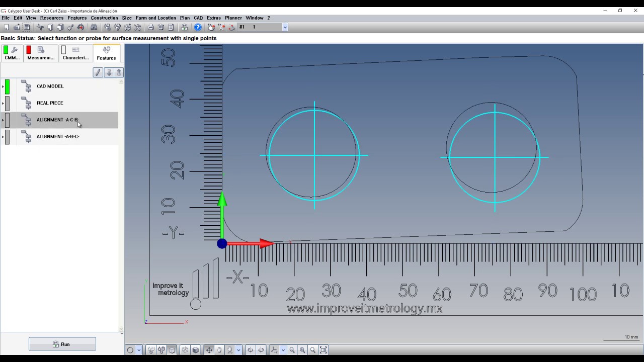
Task: Expand the ALIGNMENT -A-B-C- group arrow
Action: tap(3, 137)
